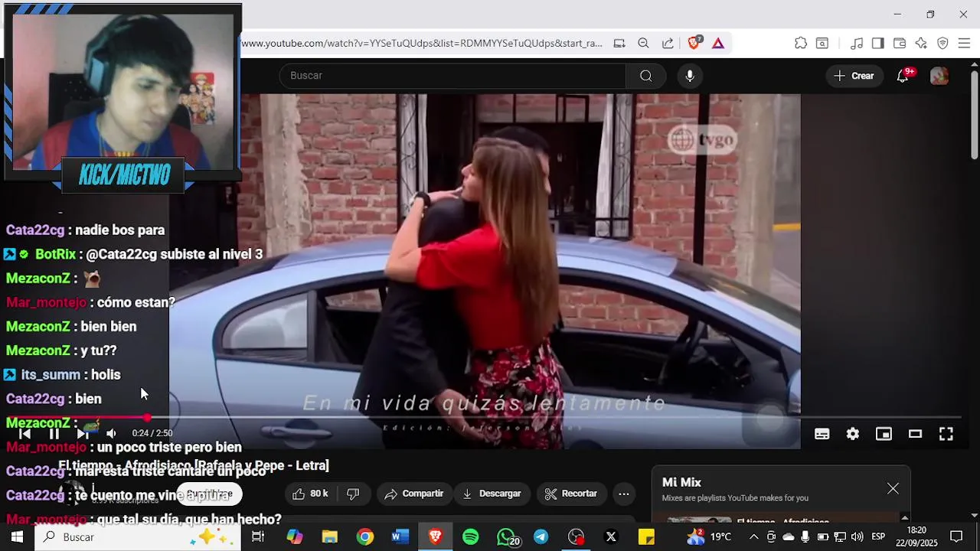
Task: Open Leo AI sparkle icon
Action: [x=921, y=44]
